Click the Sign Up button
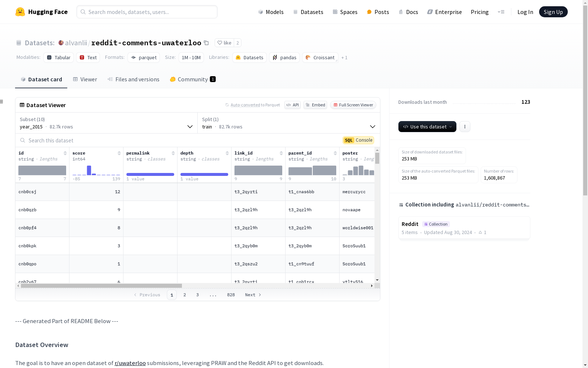The height and width of the screenshot is (368, 588). point(553,12)
